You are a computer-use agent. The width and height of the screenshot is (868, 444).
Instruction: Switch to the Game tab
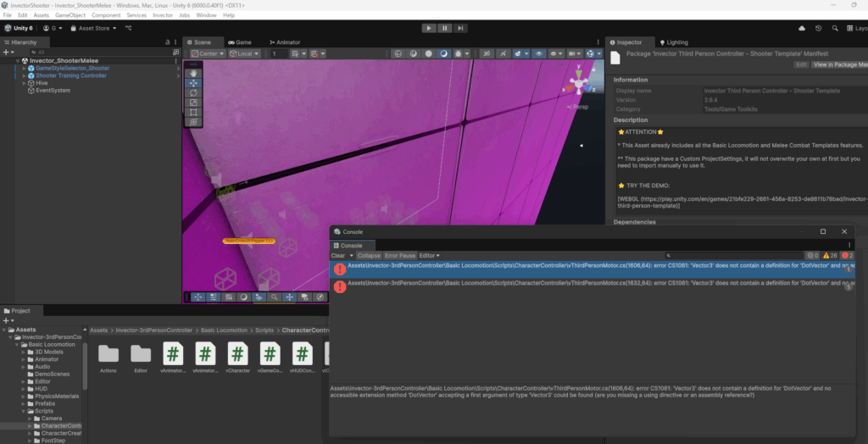pyautogui.click(x=240, y=42)
